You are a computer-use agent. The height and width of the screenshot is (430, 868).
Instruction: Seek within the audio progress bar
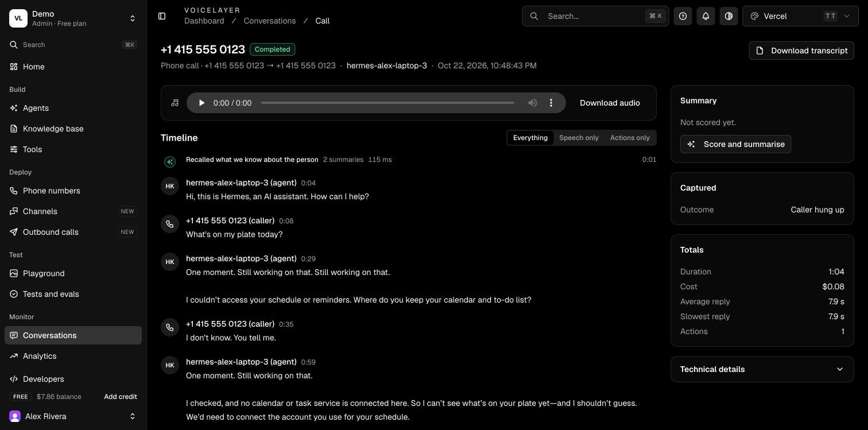(387, 103)
